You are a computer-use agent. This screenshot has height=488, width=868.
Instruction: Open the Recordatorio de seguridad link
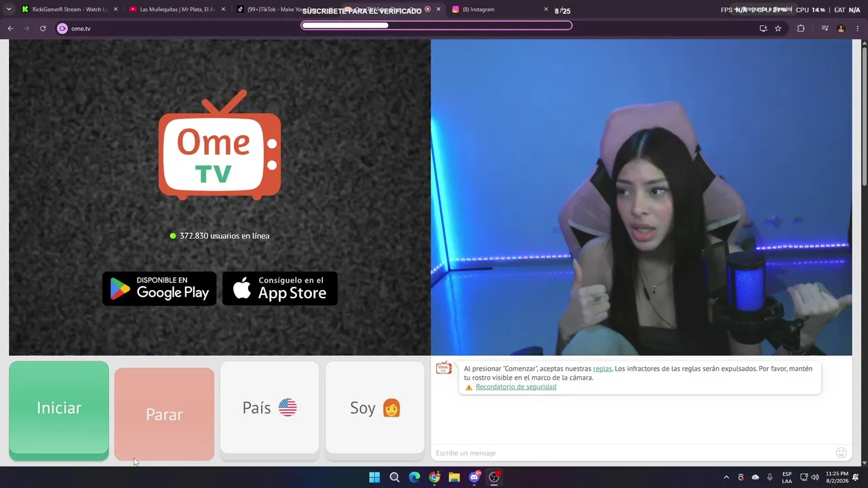(516, 387)
